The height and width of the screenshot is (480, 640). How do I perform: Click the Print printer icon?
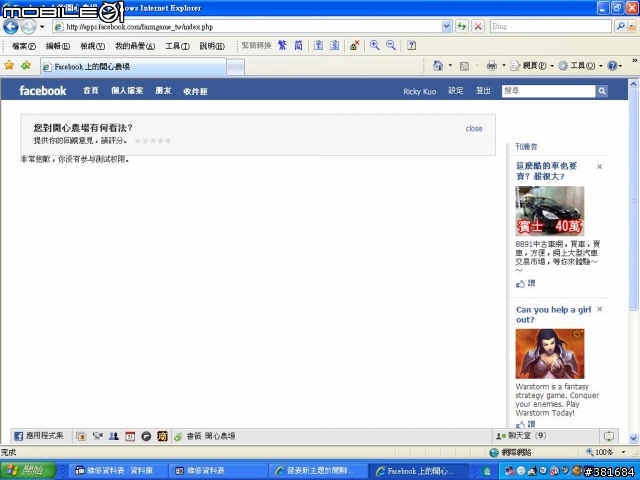(x=492, y=66)
